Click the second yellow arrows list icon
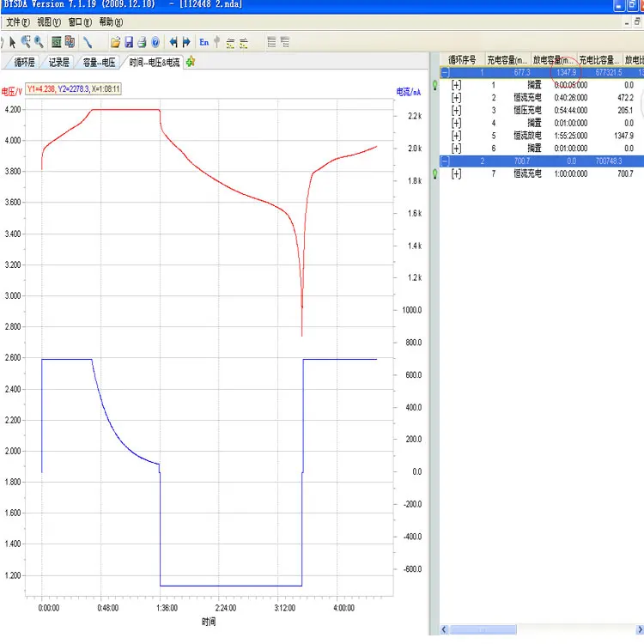 244,43
